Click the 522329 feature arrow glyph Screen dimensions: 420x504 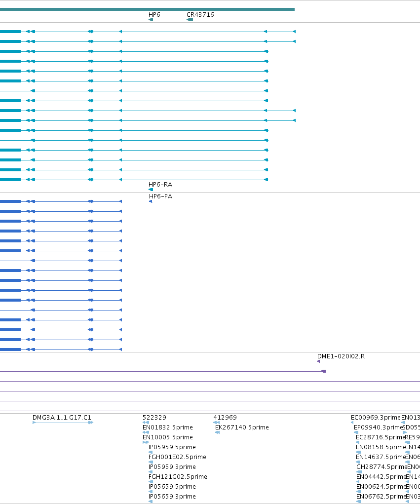pos(146,423)
